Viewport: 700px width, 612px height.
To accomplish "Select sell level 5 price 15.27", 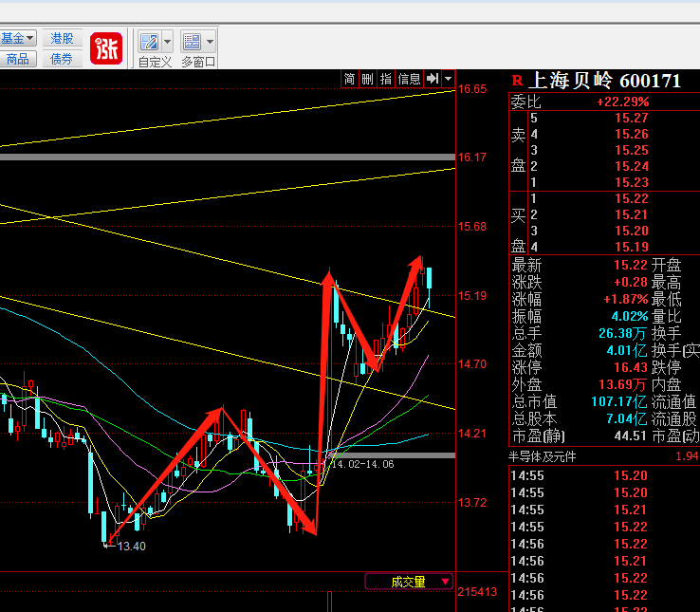I will pyautogui.click(x=632, y=118).
